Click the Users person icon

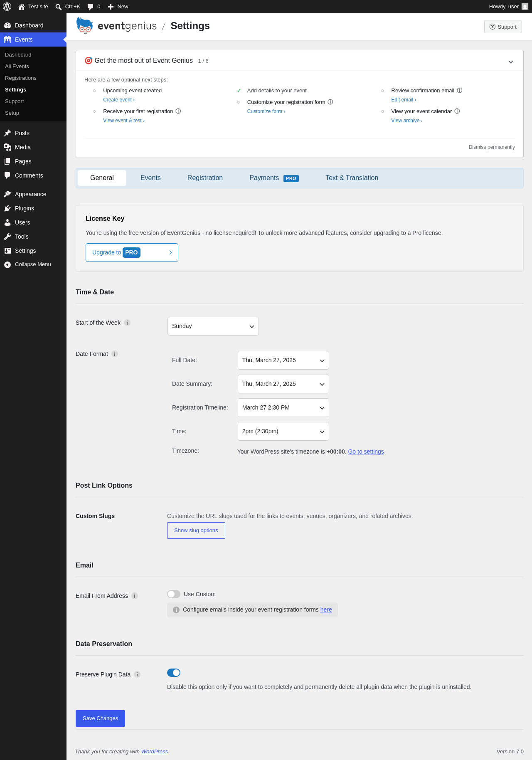(7, 222)
